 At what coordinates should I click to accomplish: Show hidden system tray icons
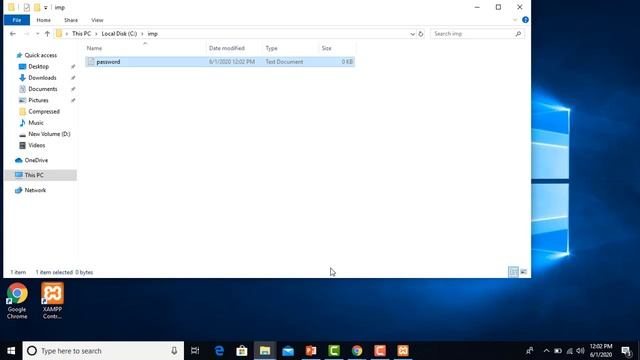(547, 351)
